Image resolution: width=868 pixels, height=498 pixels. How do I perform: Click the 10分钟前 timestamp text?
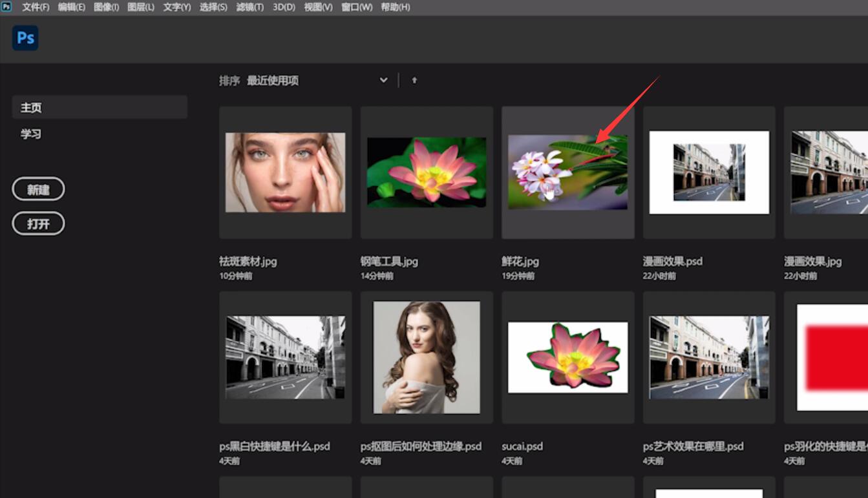236,276
